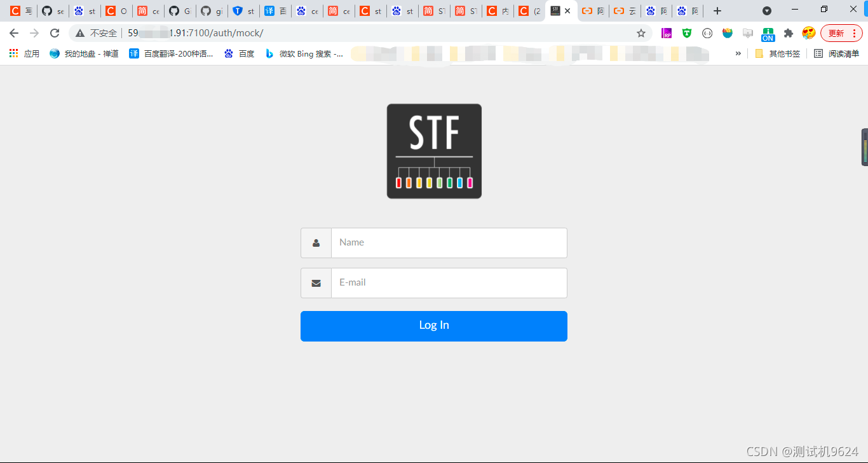Image resolution: width=868 pixels, height=463 pixels.
Task: Open the 阅读清单 reading list
Action: click(836, 53)
